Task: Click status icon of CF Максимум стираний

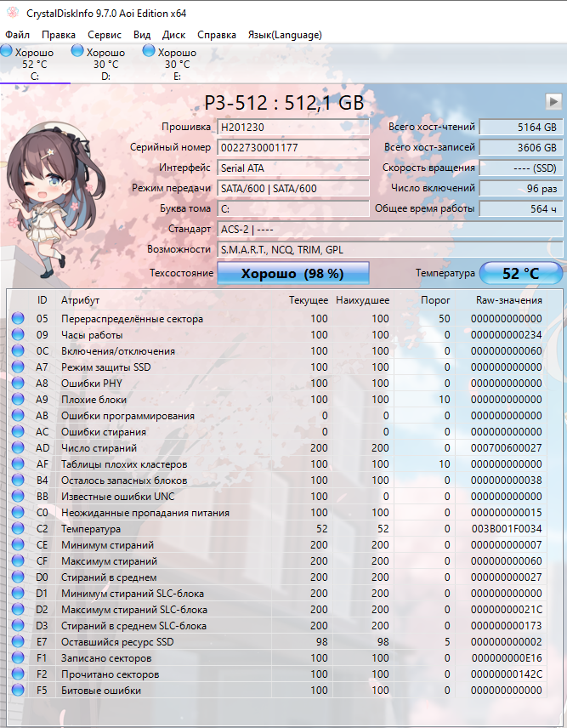Action: [x=18, y=560]
